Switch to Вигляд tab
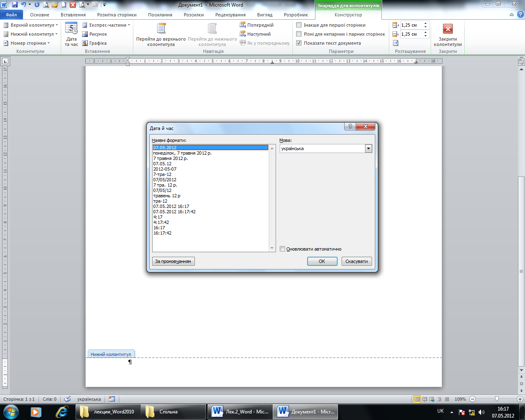The image size is (525, 420). point(265,15)
